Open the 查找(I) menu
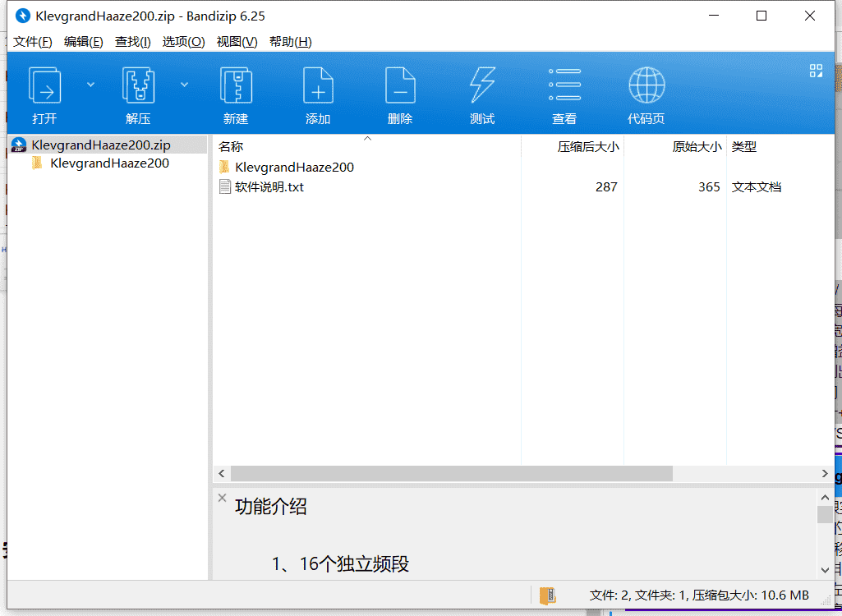The height and width of the screenshot is (616, 842). click(x=132, y=42)
